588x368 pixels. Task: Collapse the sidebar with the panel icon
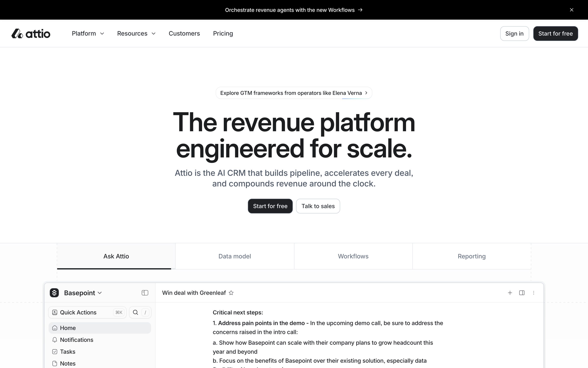pyautogui.click(x=145, y=293)
